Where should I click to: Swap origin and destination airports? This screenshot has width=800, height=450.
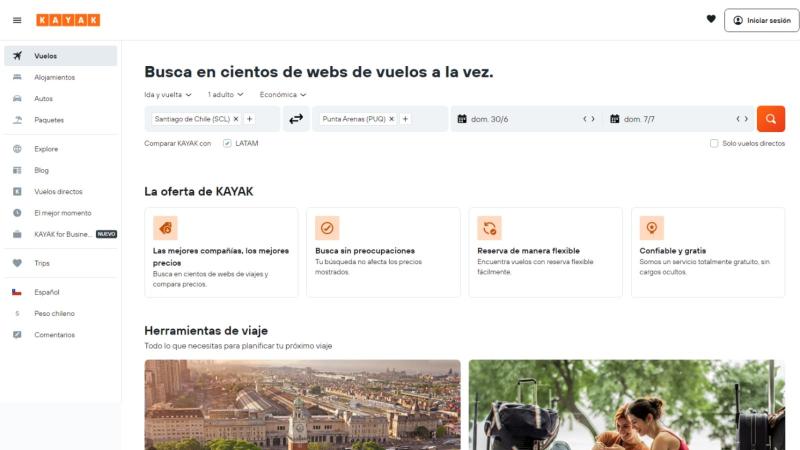(296, 119)
